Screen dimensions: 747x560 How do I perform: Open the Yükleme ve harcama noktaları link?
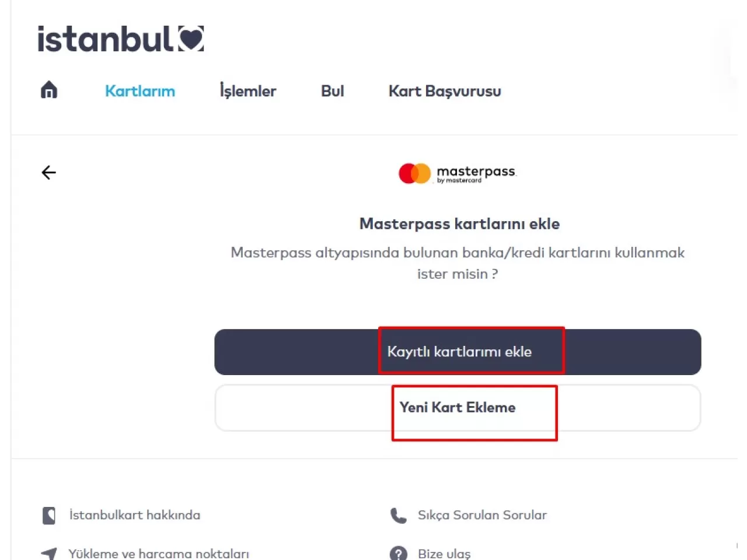159,553
